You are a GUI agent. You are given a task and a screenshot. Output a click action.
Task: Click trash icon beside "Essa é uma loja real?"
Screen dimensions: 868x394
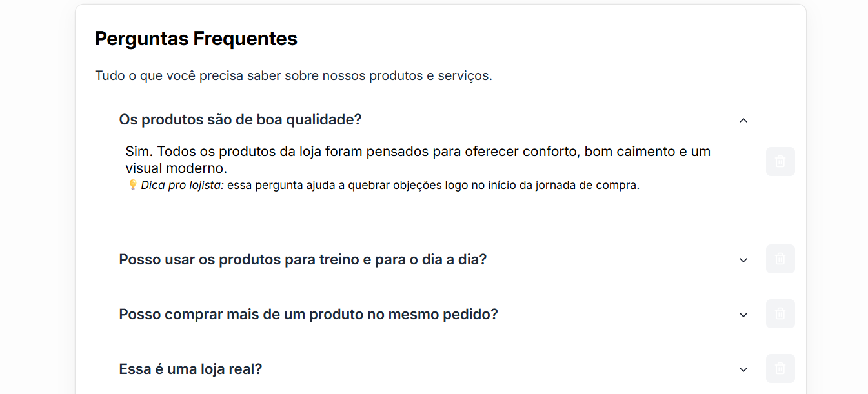(x=780, y=369)
